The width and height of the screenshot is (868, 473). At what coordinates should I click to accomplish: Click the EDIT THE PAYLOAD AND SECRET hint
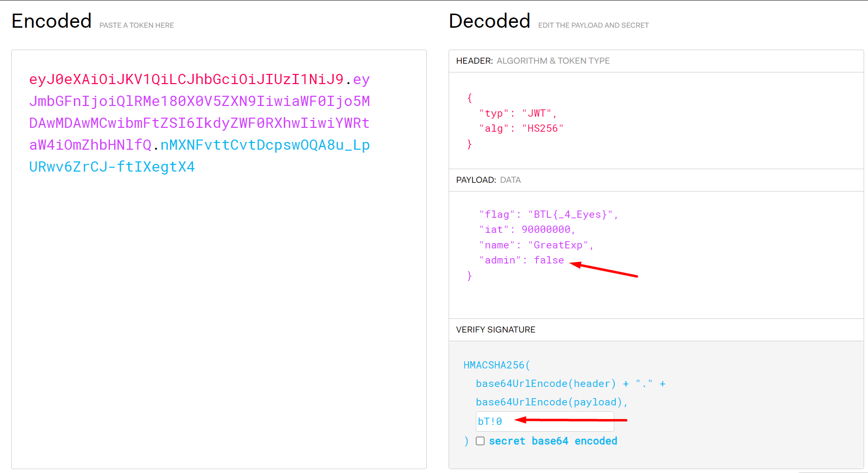click(593, 25)
